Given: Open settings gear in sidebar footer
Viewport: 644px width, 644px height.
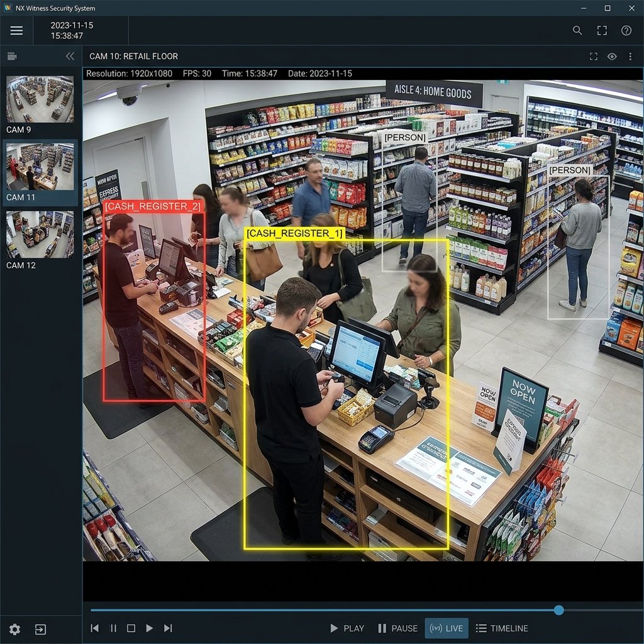Looking at the screenshot, I should click(x=15, y=629).
